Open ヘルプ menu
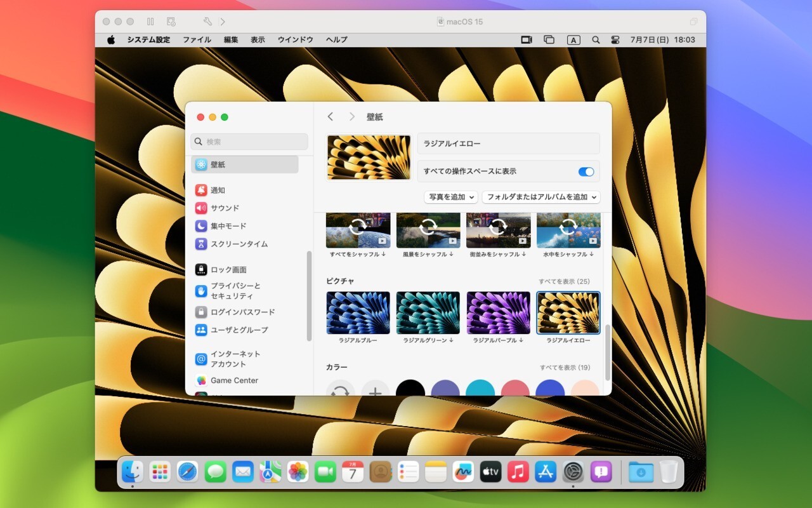 [x=337, y=39]
